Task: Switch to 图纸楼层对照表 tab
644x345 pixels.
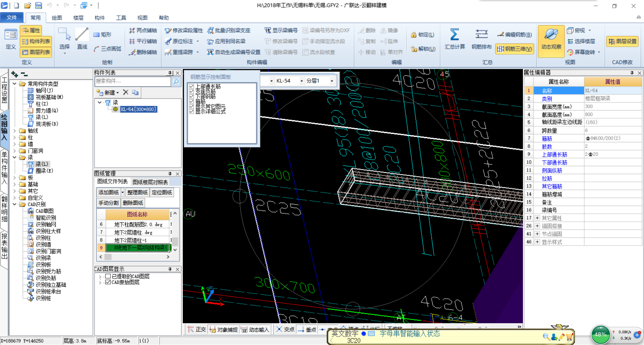Action: pyautogui.click(x=150, y=182)
